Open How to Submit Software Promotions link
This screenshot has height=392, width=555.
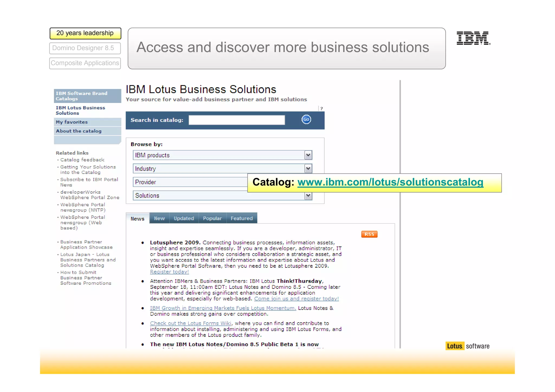pos(86,278)
